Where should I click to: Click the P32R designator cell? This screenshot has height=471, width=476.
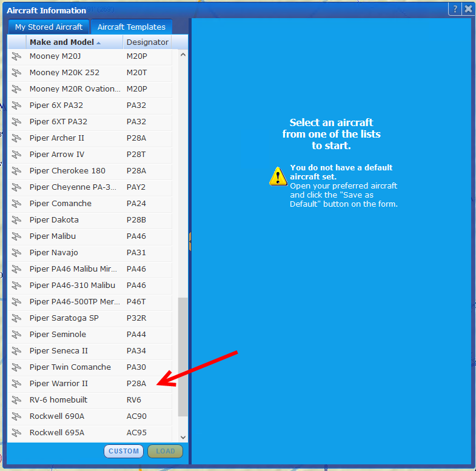(136, 318)
